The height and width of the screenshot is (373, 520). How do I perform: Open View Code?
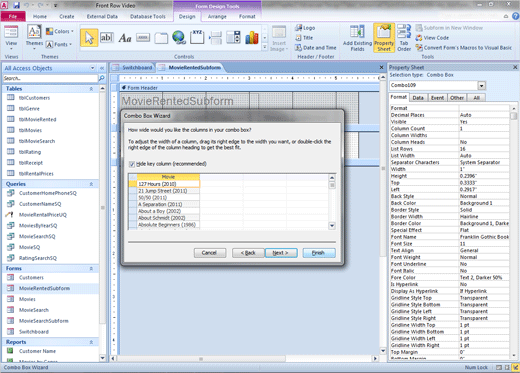click(x=432, y=38)
